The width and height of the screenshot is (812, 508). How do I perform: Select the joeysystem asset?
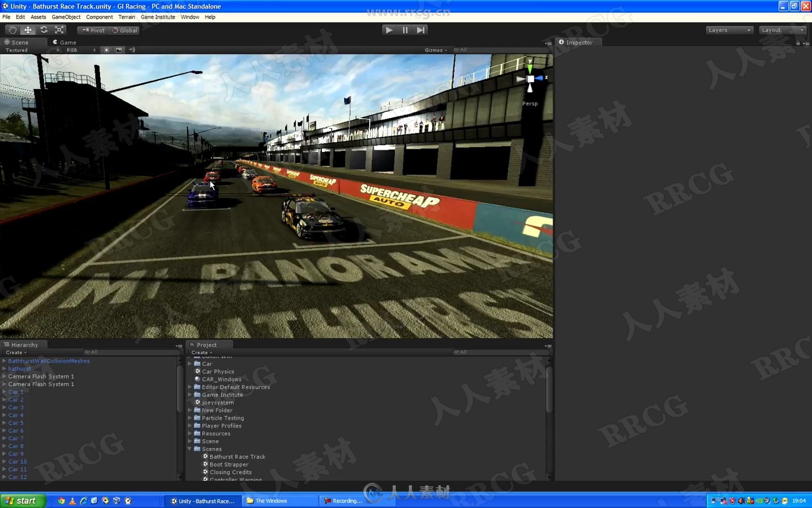tap(218, 403)
